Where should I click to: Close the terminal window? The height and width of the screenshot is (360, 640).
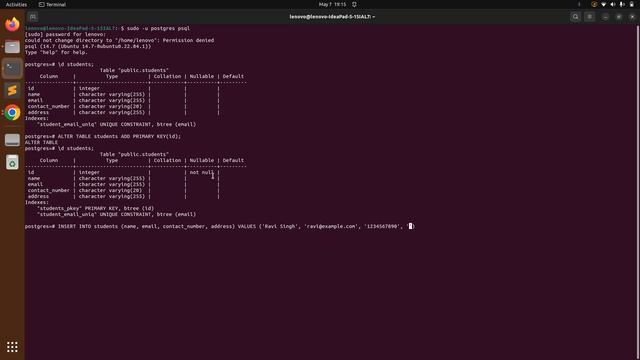click(632, 17)
